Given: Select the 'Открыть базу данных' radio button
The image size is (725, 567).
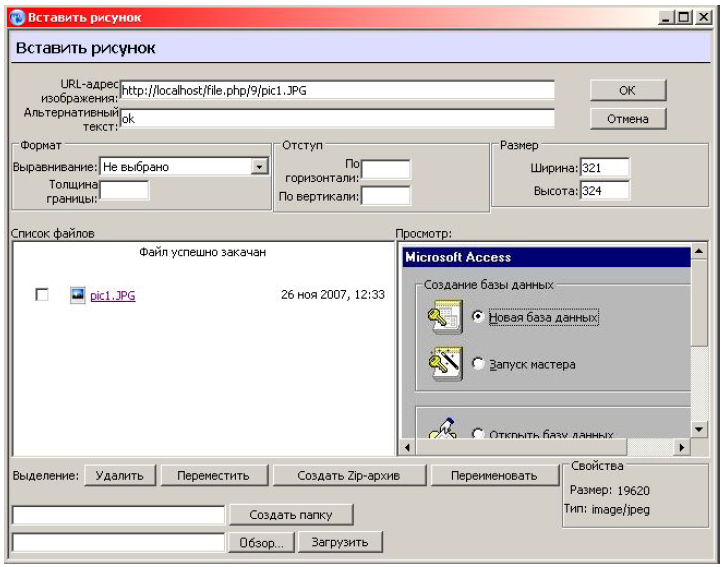Looking at the screenshot, I should coord(478,433).
